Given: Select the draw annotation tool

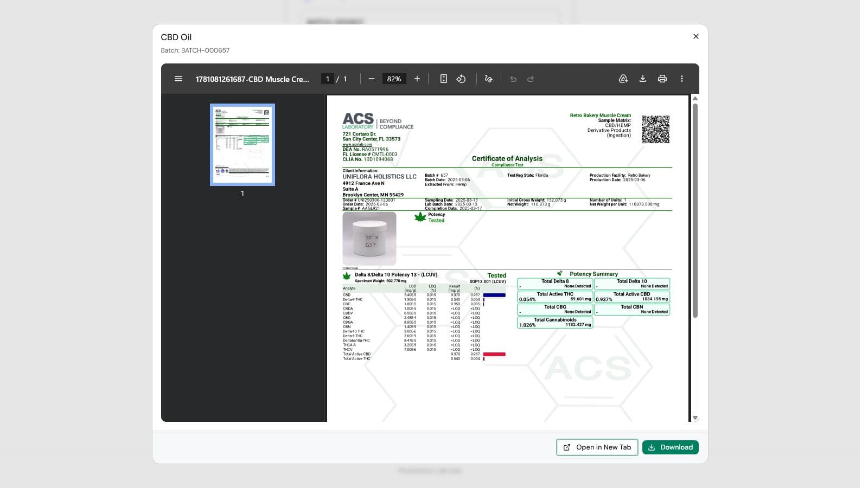Looking at the screenshot, I should pos(488,79).
